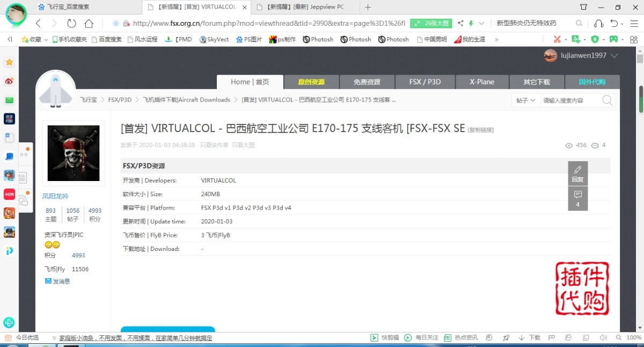Open 热点资讯 in the status bar
The width and height of the screenshot is (644, 347).
click(x=460, y=338)
